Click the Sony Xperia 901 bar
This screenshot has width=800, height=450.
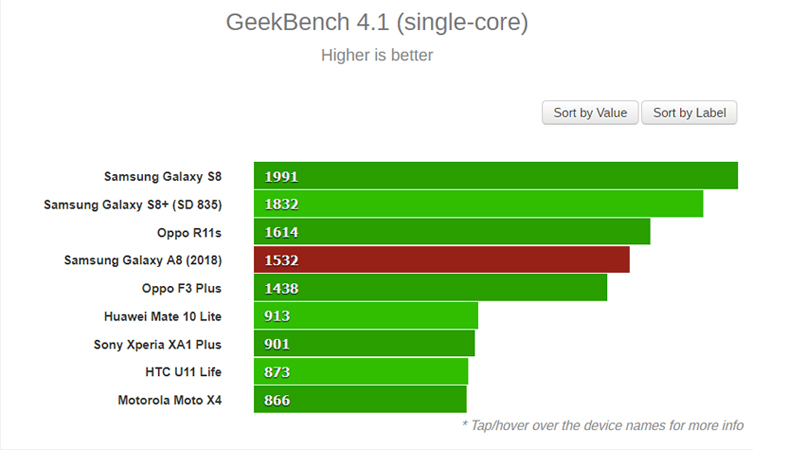coord(364,344)
